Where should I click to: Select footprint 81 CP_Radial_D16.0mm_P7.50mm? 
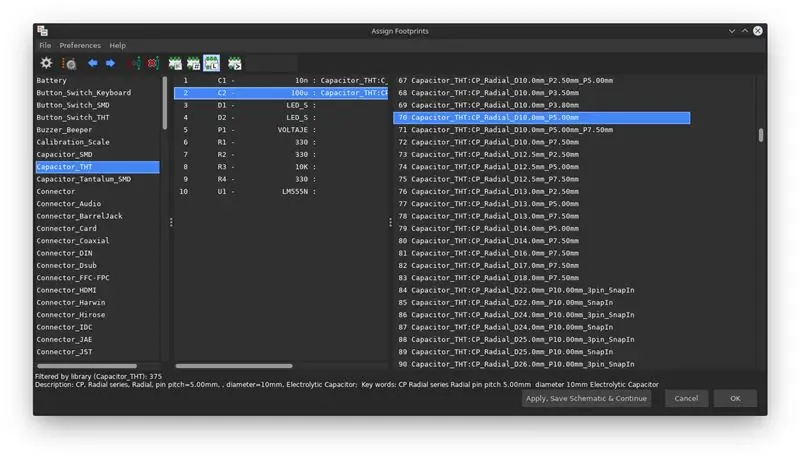pyautogui.click(x=541, y=253)
